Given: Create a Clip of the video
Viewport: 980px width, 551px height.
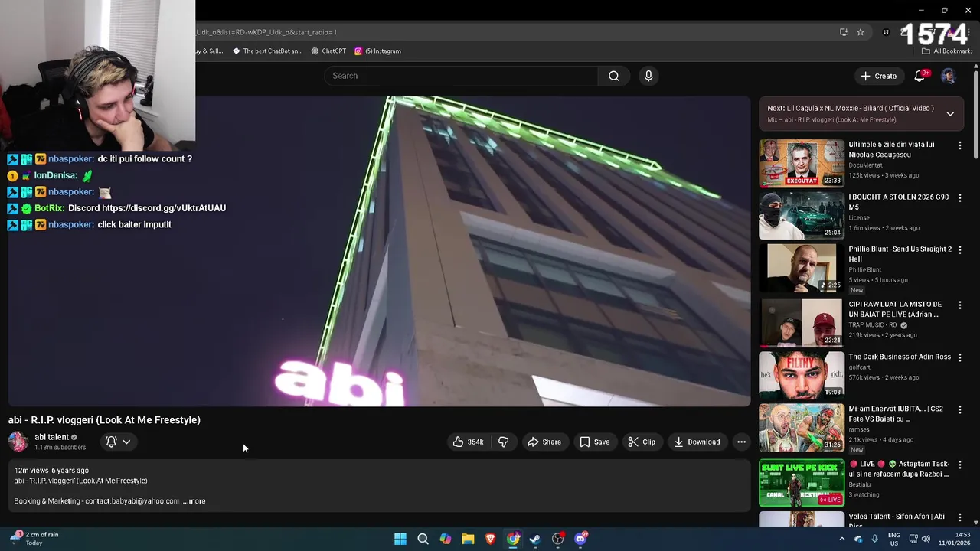Looking at the screenshot, I should pyautogui.click(x=642, y=442).
